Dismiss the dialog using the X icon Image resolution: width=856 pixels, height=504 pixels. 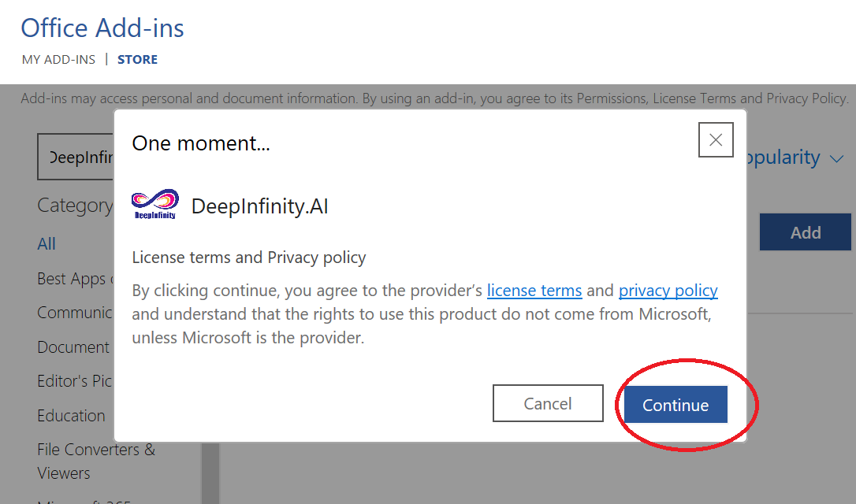pos(715,139)
